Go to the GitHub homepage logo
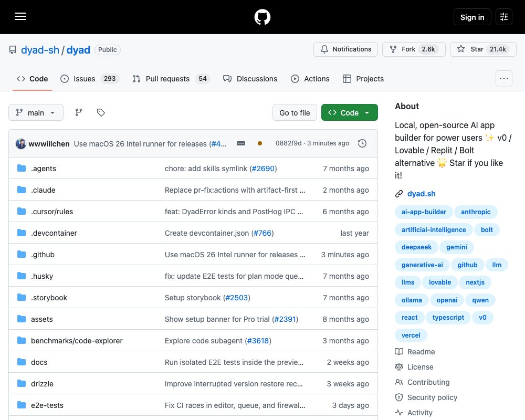 click(262, 17)
